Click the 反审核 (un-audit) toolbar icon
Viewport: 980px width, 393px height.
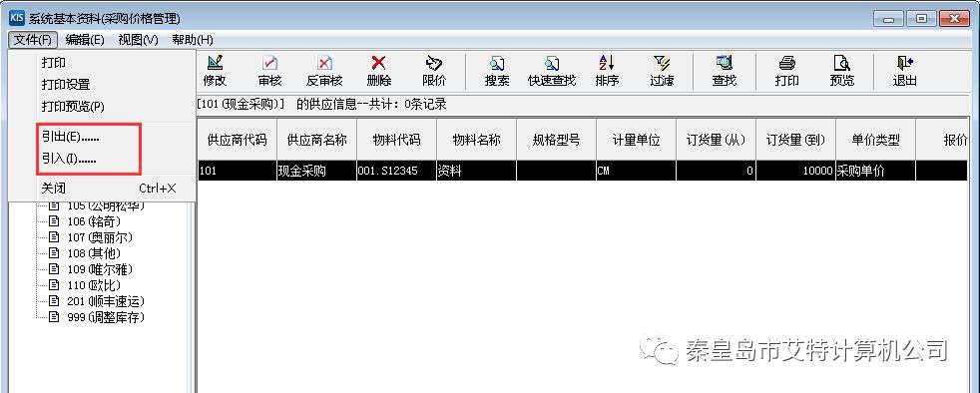pyautogui.click(x=324, y=71)
